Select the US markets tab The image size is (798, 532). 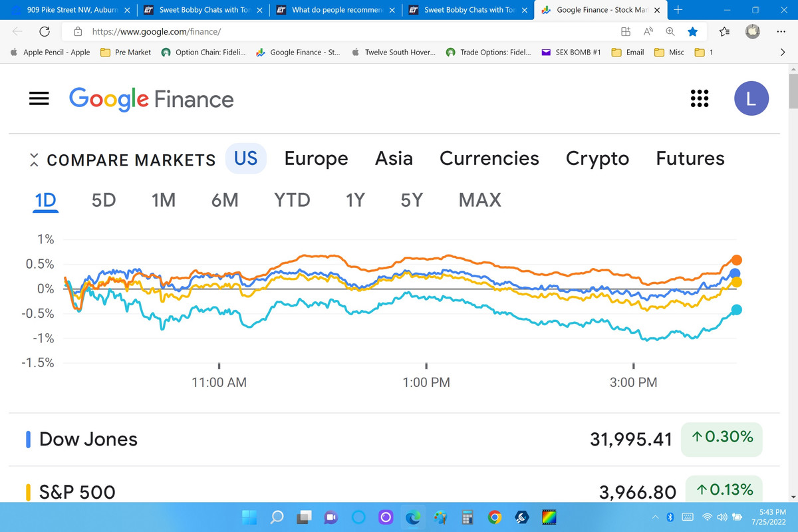pos(245,158)
